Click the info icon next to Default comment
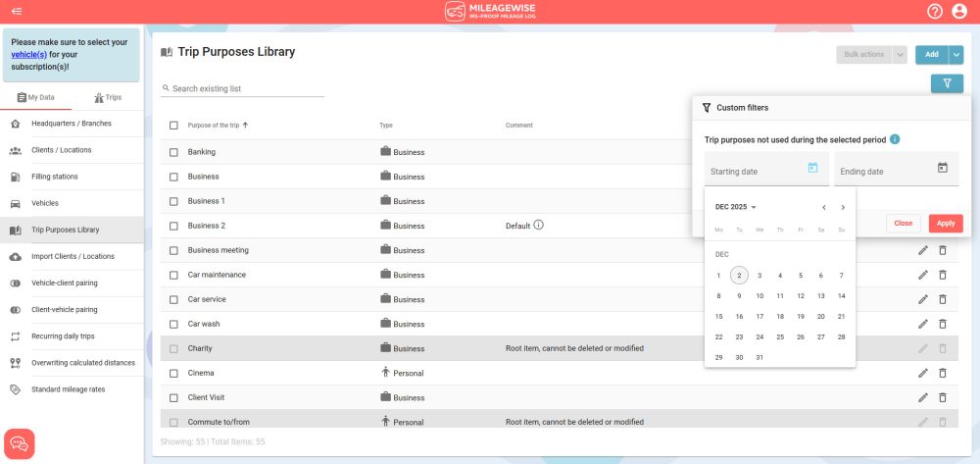Image resolution: width=980 pixels, height=464 pixels. tap(538, 225)
